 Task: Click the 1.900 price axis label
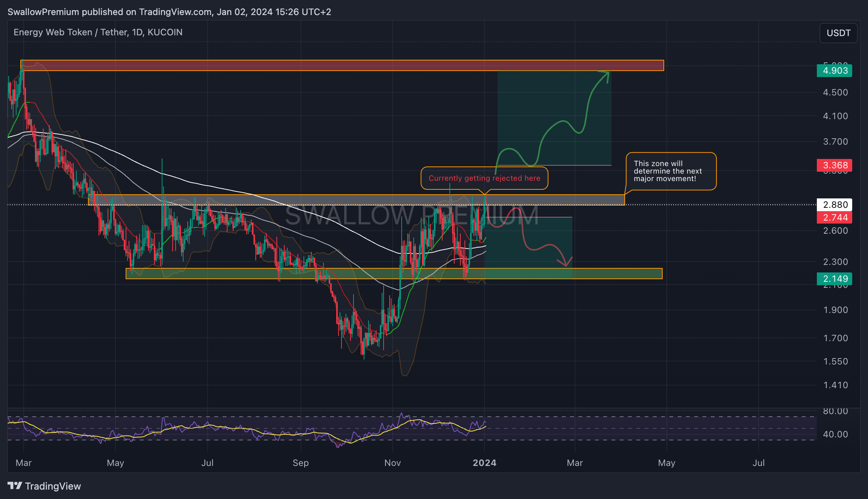click(835, 310)
